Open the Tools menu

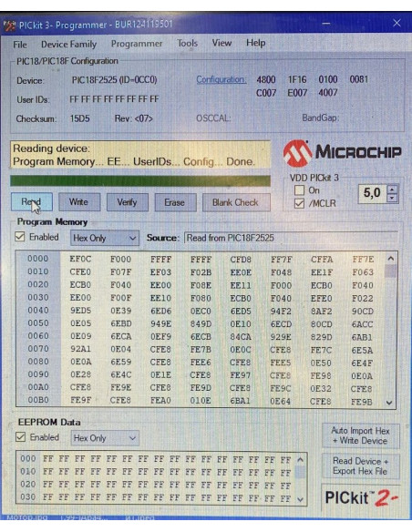pos(188,43)
